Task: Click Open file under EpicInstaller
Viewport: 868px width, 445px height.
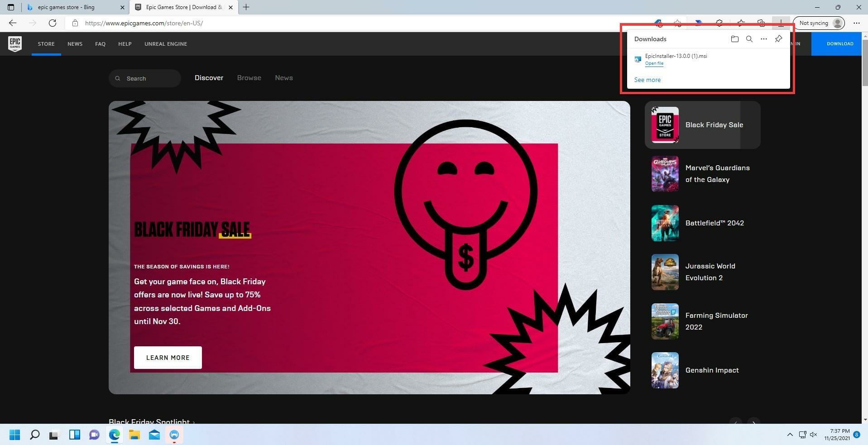Action: tap(654, 63)
